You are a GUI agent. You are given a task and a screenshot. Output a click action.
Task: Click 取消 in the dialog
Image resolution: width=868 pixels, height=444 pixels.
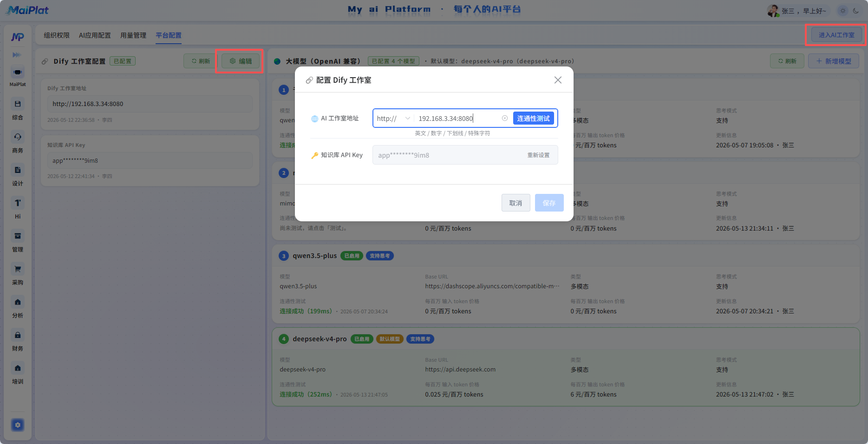(x=516, y=203)
